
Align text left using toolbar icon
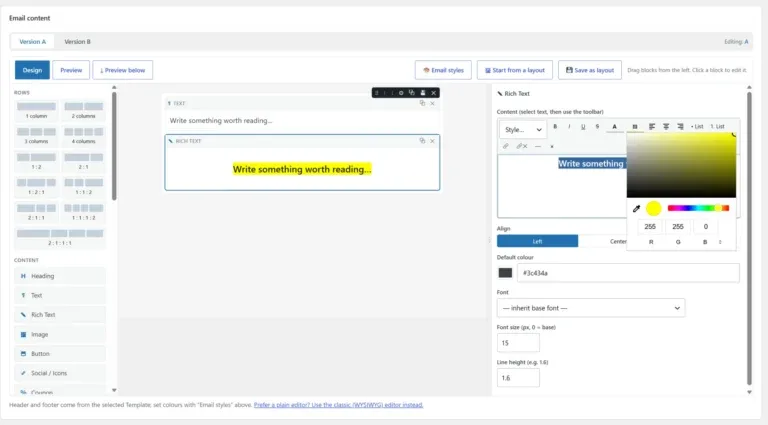[x=652, y=127]
